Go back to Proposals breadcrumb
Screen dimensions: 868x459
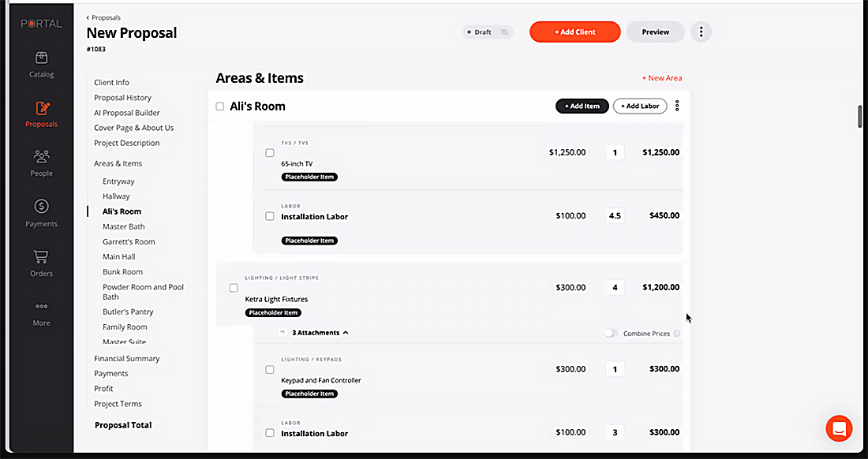(x=103, y=17)
